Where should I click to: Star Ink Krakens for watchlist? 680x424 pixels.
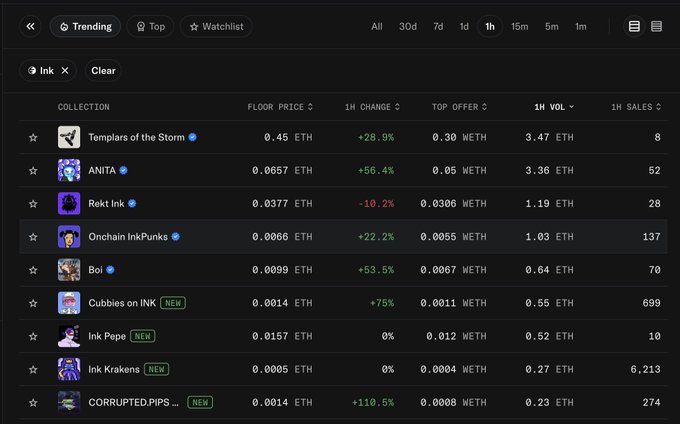coord(33,369)
